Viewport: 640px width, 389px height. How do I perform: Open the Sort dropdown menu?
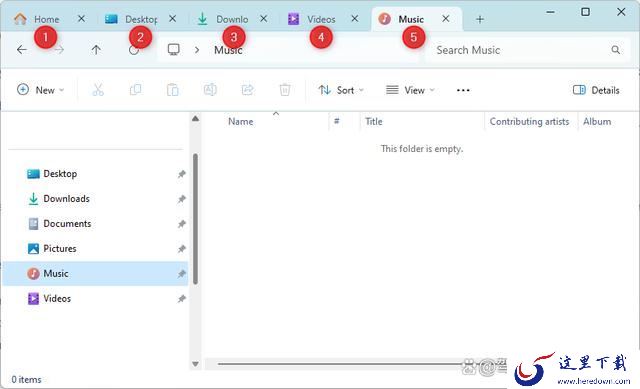point(341,90)
